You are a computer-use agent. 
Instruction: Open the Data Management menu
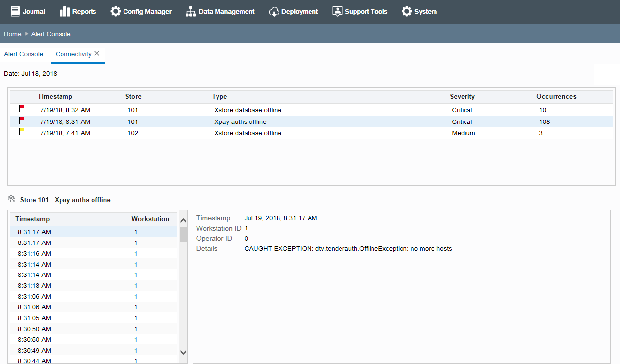(x=220, y=11)
